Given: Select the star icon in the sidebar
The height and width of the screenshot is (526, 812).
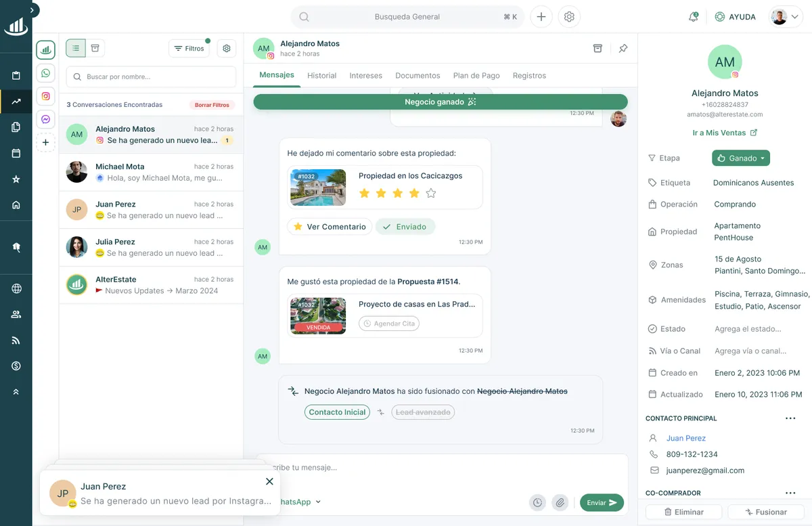Looking at the screenshot, I should (16, 179).
